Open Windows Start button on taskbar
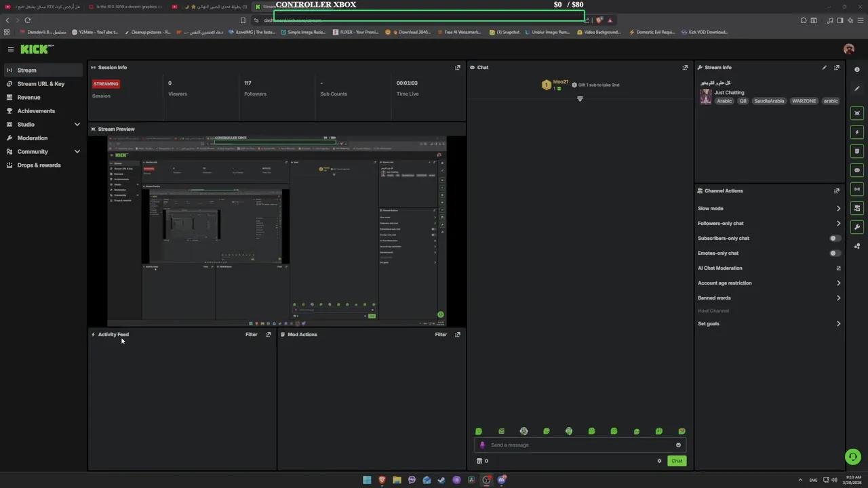868x488 pixels. click(367, 480)
